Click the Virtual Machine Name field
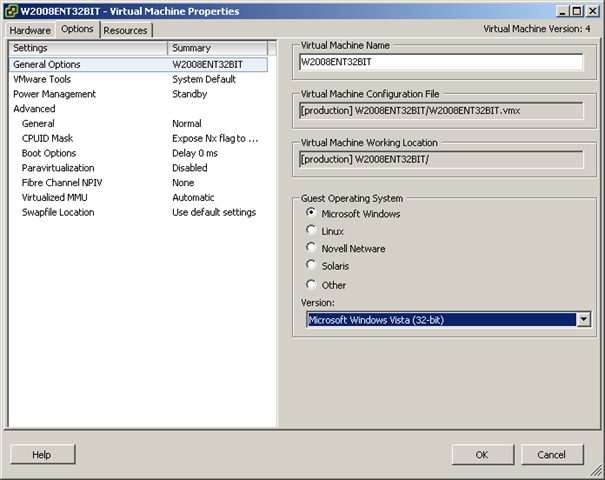 click(x=441, y=62)
